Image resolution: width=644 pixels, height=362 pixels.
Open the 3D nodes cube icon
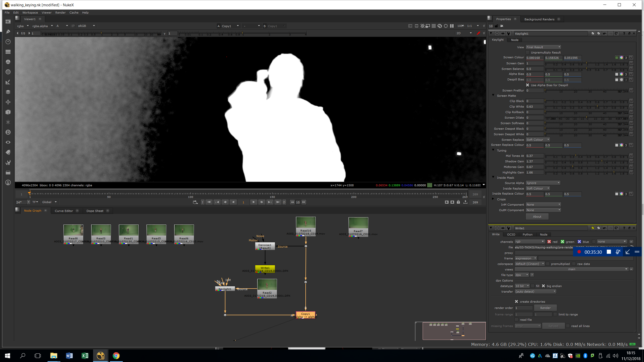(8, 112)
